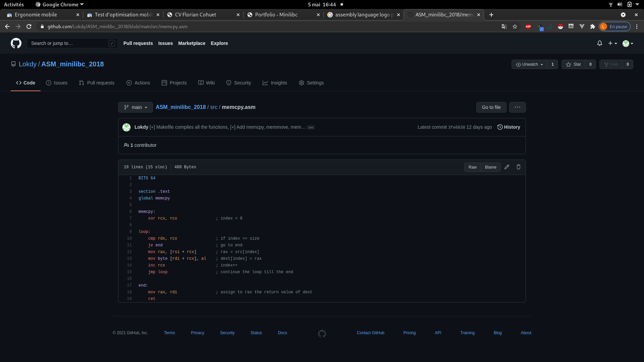Click the address bar URL
This screenshot has width=644, height=362.
[117, 26]
